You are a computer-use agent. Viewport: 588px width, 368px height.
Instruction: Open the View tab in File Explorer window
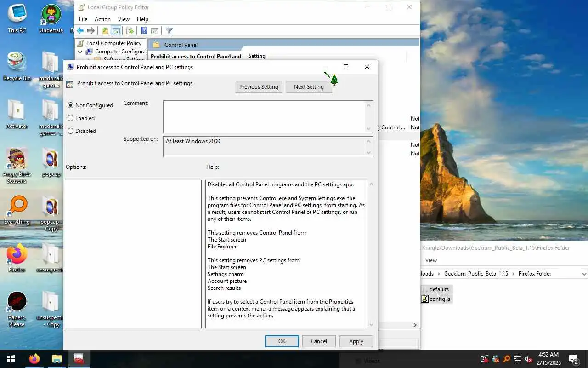[x=431, y=260]
